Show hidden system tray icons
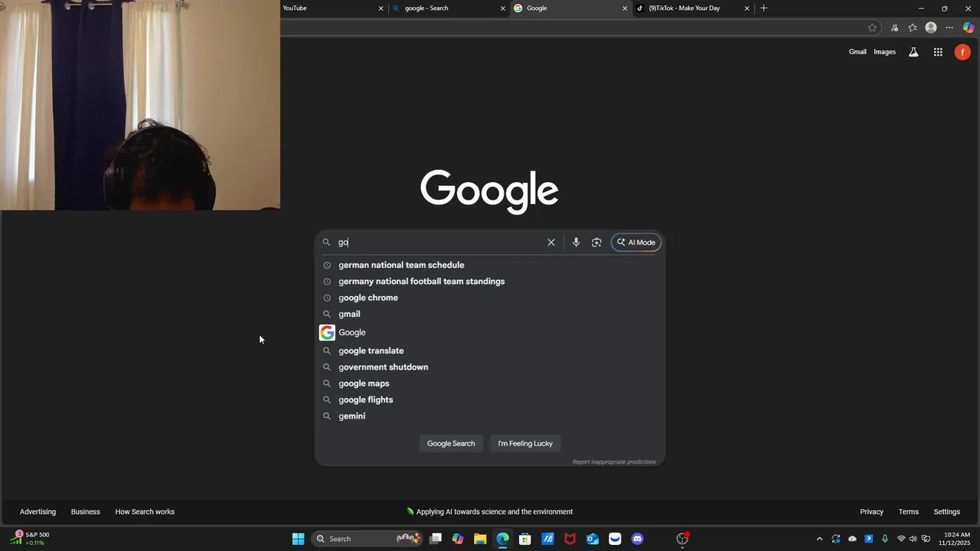Viewport: 980px width, 551px height. 819,539
